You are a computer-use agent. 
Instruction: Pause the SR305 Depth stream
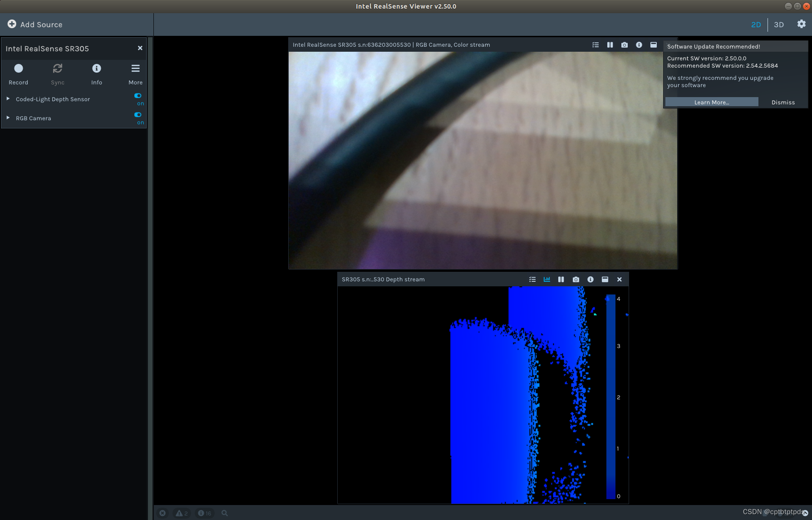pyautogui.click(x=561, y=279)
